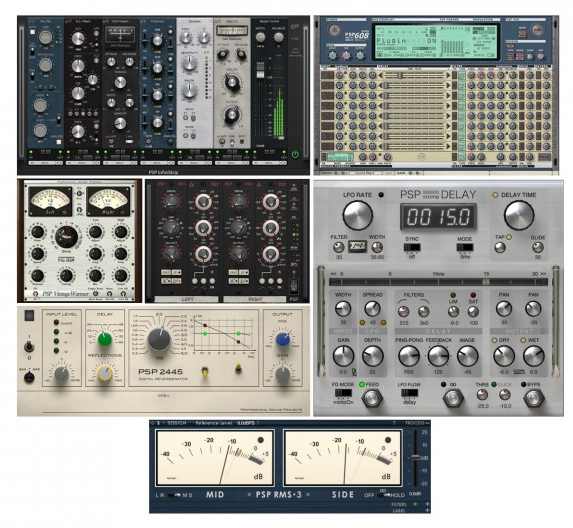Image resolution: width=573 pixels, height=528 pixels.
Task: Select the LEFT channel tab on dual EQ
Action: click(187, 299)
